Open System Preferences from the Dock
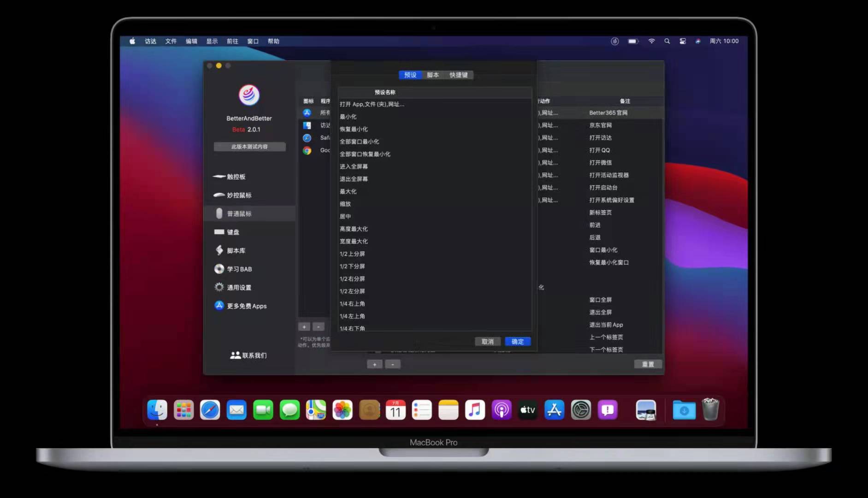The image size is (868, 498). (581, 409)
